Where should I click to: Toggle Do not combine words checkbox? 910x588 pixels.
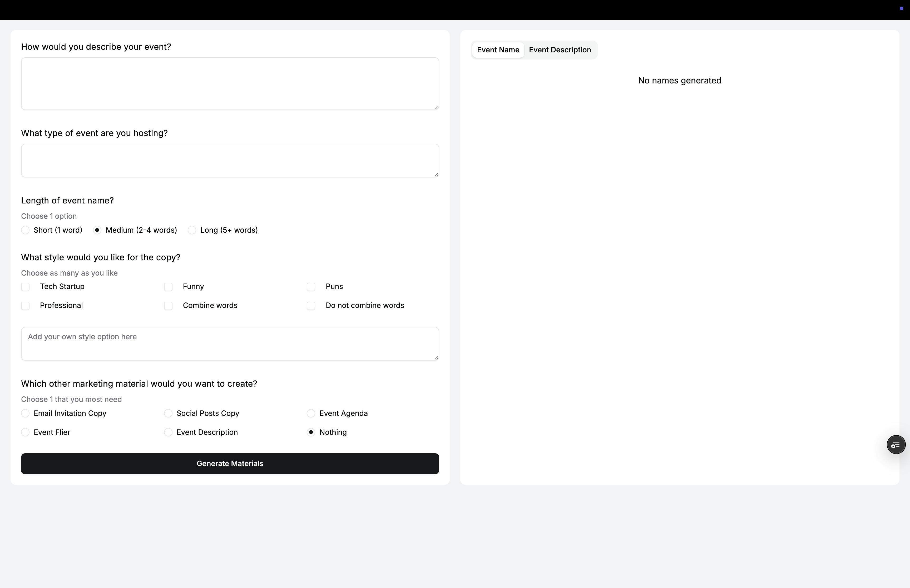point(311,306)
